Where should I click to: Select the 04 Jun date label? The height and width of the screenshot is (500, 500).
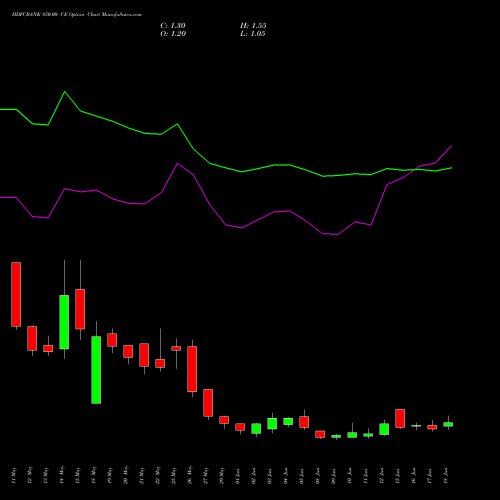coord(286,476)
